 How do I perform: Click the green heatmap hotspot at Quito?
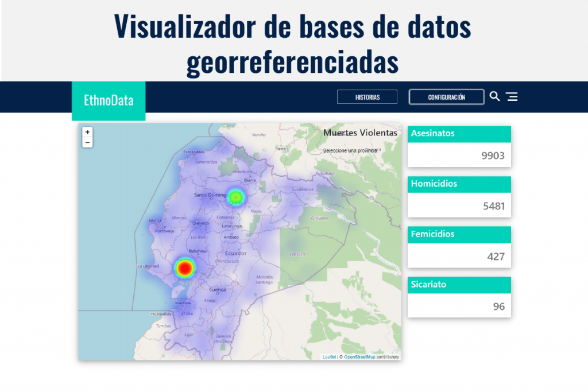235,197
